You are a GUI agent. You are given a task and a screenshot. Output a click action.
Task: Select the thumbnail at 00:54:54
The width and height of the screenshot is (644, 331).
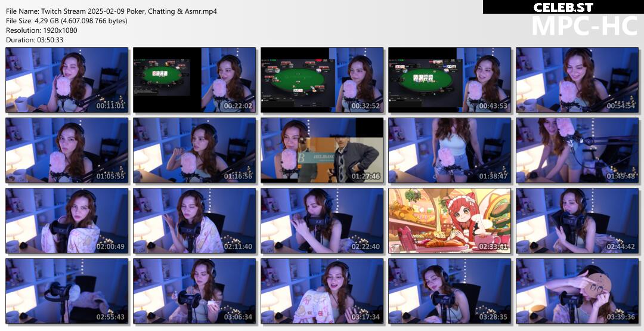coord(577,80)
